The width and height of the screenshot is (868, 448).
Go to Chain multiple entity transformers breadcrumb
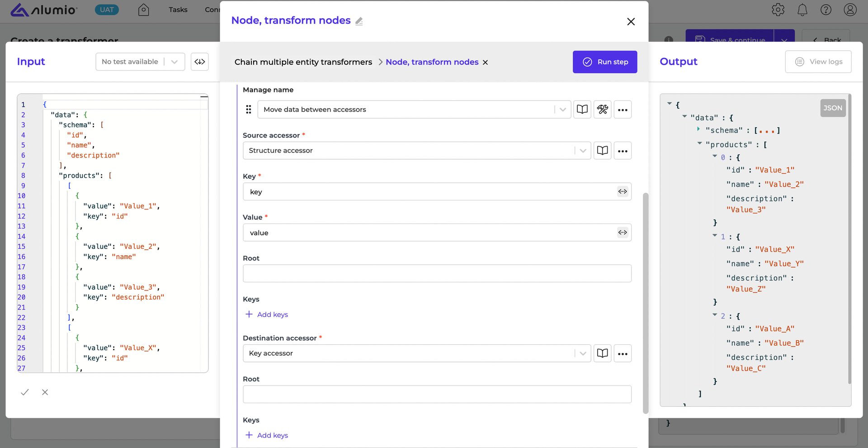coord(303,62)
